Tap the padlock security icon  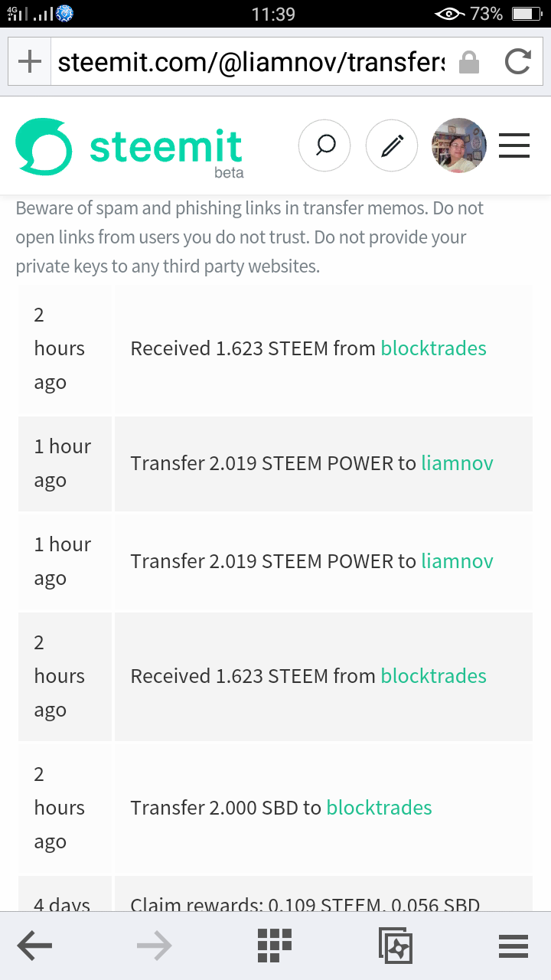468,63
